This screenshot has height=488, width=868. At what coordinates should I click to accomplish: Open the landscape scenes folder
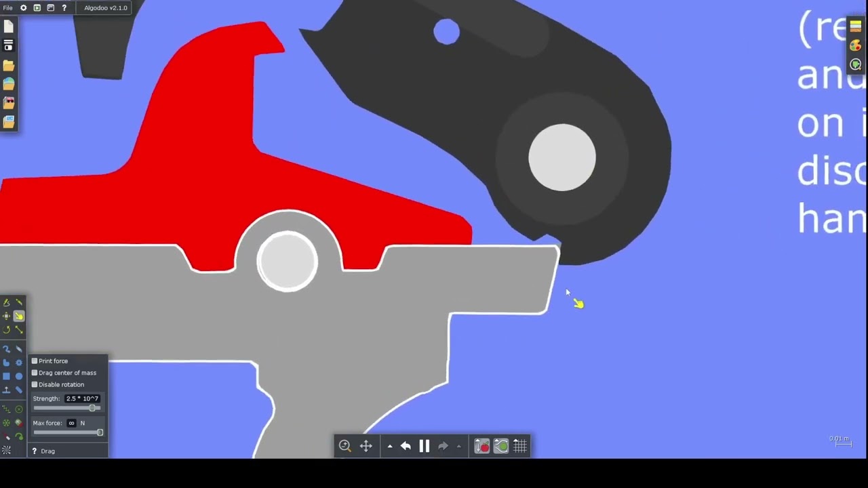[8, 84]
